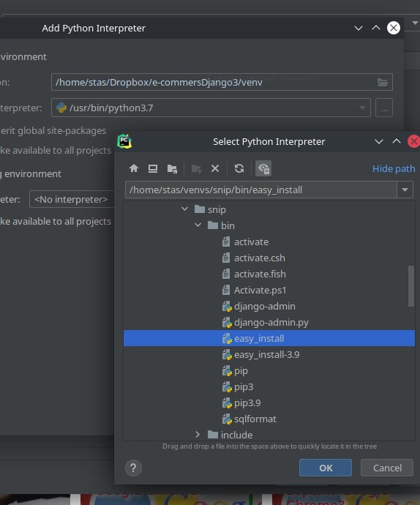Select the sqlformat file
This screenshot has height=505, width=420.
tap(269, 419)
